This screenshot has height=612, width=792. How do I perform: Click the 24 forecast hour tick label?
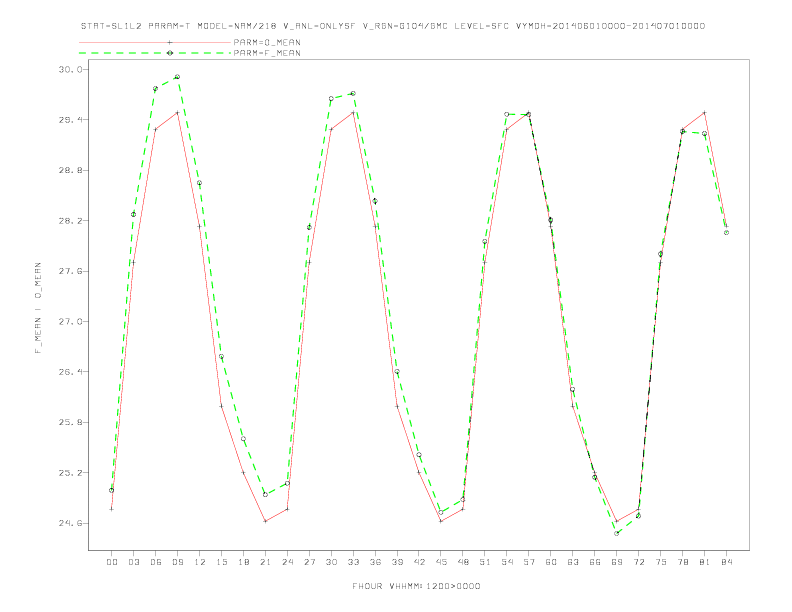287,562
